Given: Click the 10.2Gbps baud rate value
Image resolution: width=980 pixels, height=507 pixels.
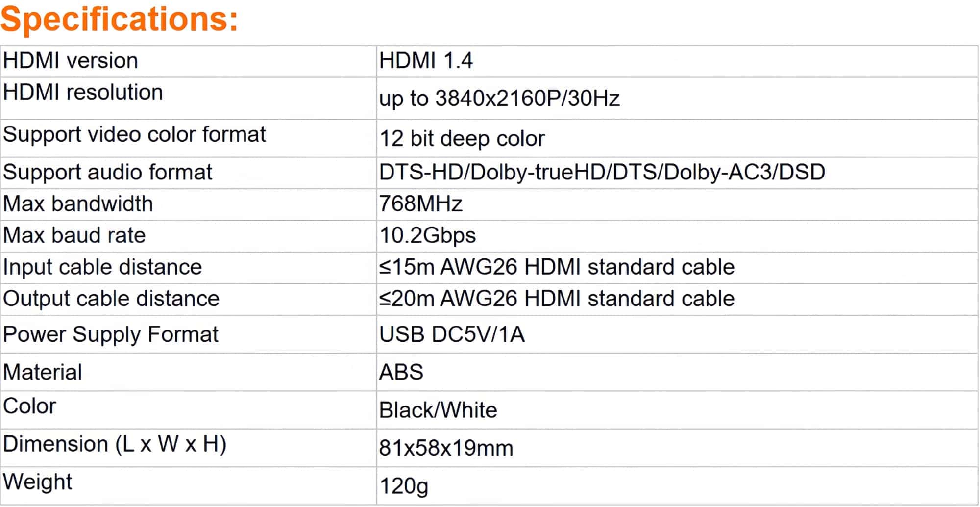Looking at the screenshot, I should click(x=427, y=235).
